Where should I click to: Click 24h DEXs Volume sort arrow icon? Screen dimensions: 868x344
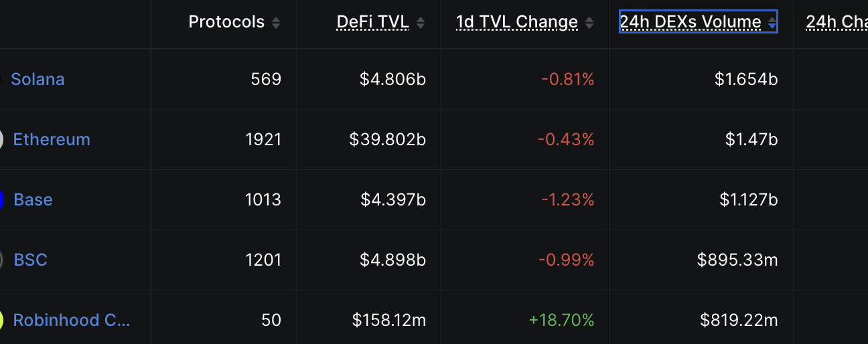(772, 23)
